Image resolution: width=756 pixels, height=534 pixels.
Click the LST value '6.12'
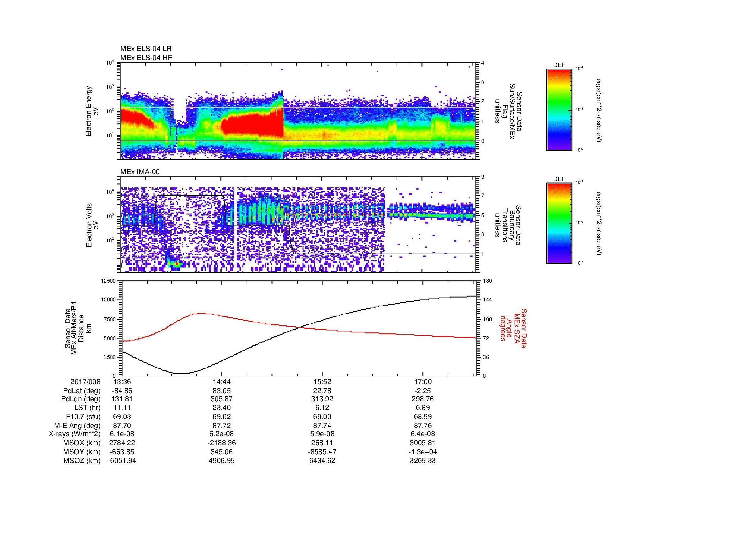(322, 408)
